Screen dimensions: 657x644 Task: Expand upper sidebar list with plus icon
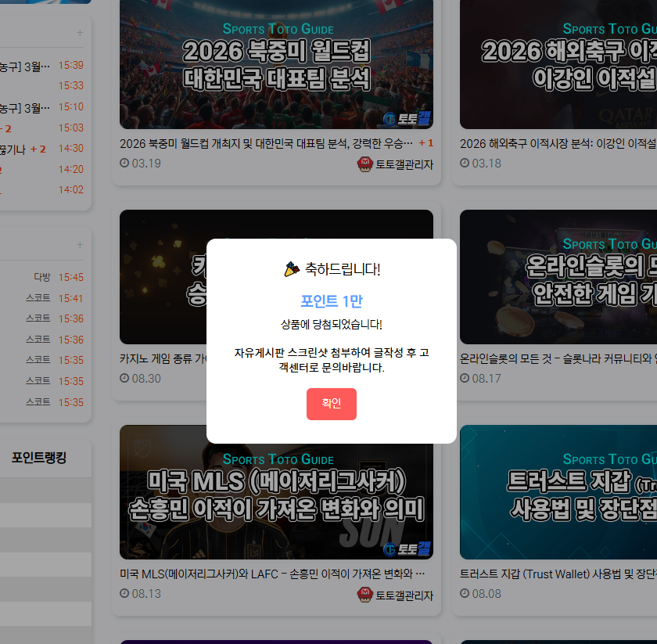coord(80,33)
